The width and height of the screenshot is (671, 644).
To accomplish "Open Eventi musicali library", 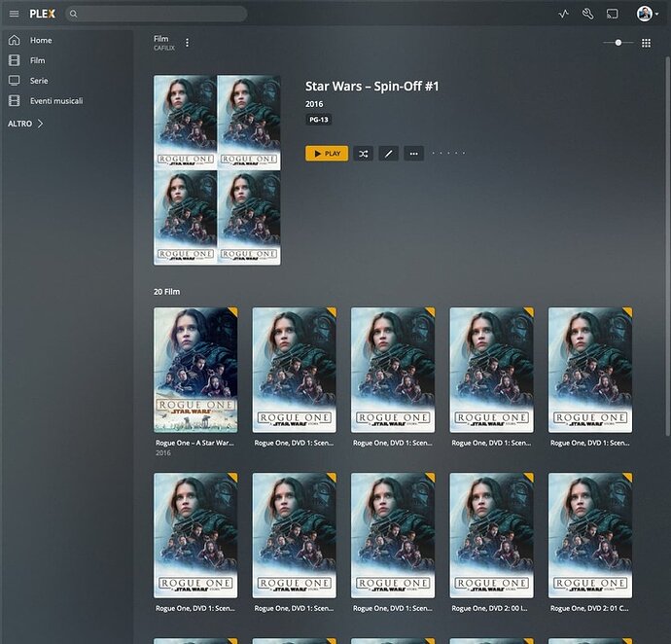I will 56,101.
